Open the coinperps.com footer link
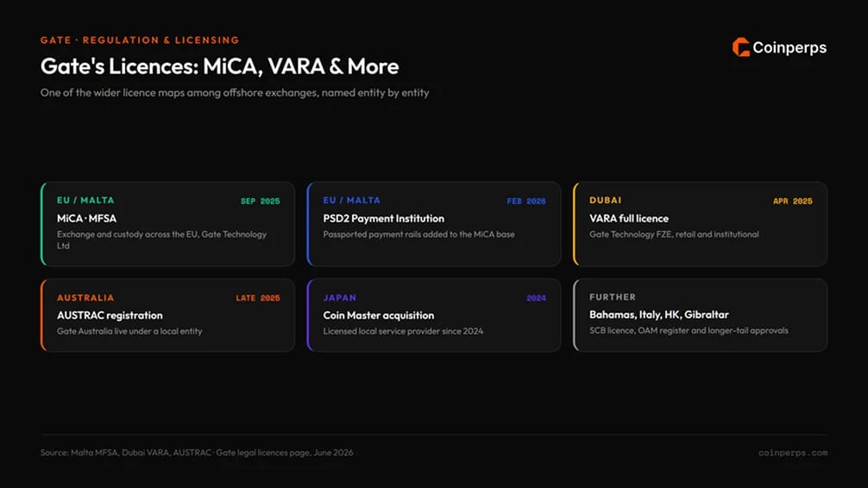This screenshot has width=868, height=488. (x=793, y=453)
